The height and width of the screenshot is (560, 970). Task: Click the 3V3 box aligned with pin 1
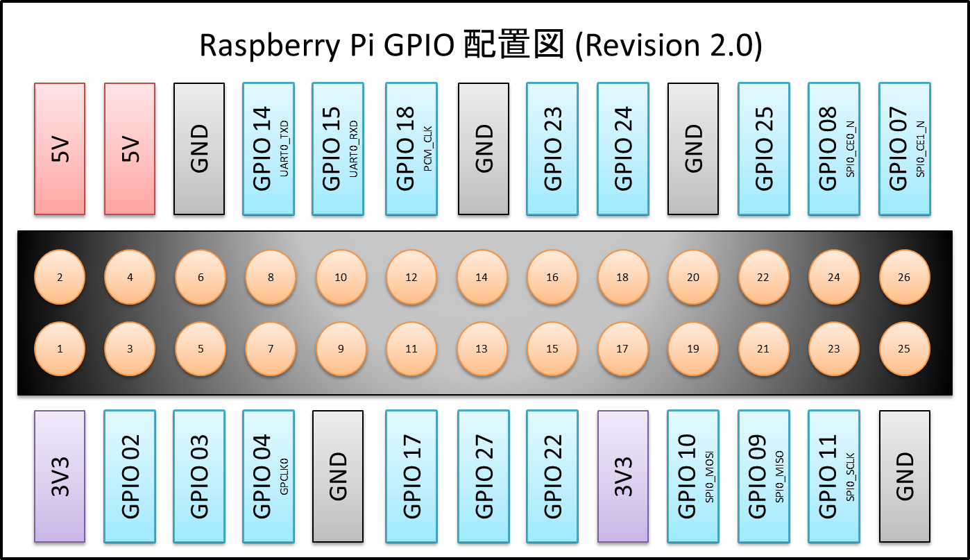point(60,476)
